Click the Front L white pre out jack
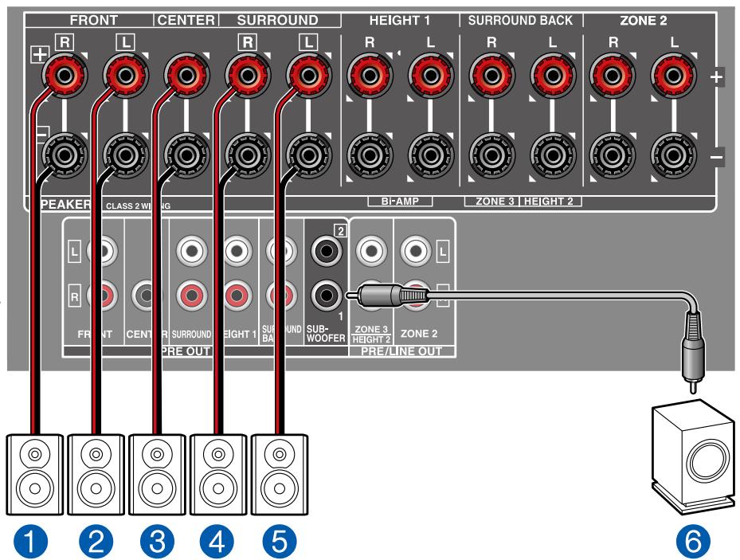 coord(103,250)
